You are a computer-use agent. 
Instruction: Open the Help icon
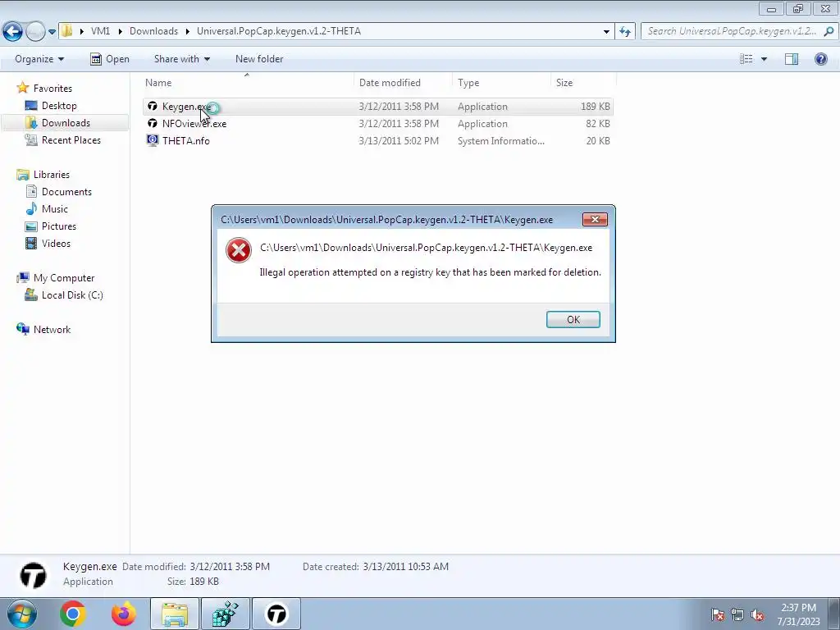pyautogui.click(x=820, y=59)
